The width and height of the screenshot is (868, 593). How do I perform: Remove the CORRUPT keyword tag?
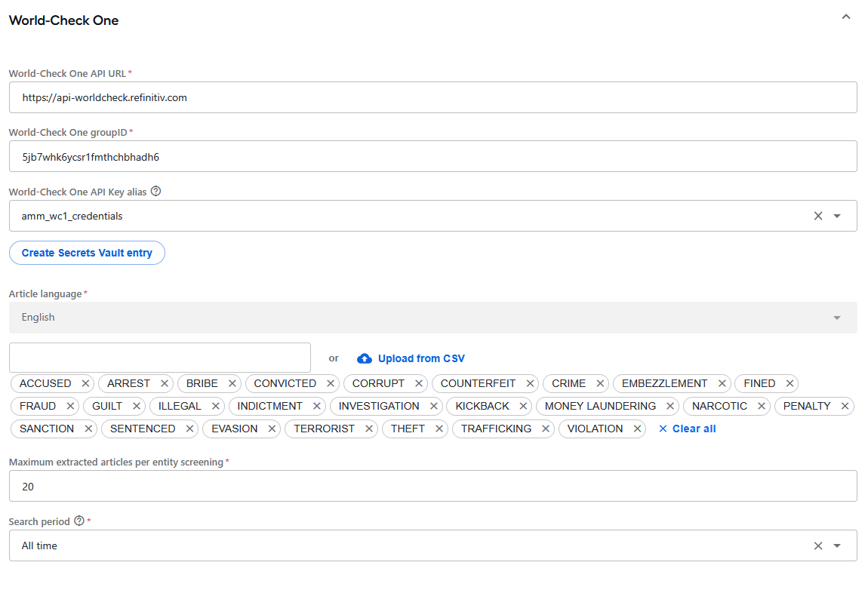(418, 383)
